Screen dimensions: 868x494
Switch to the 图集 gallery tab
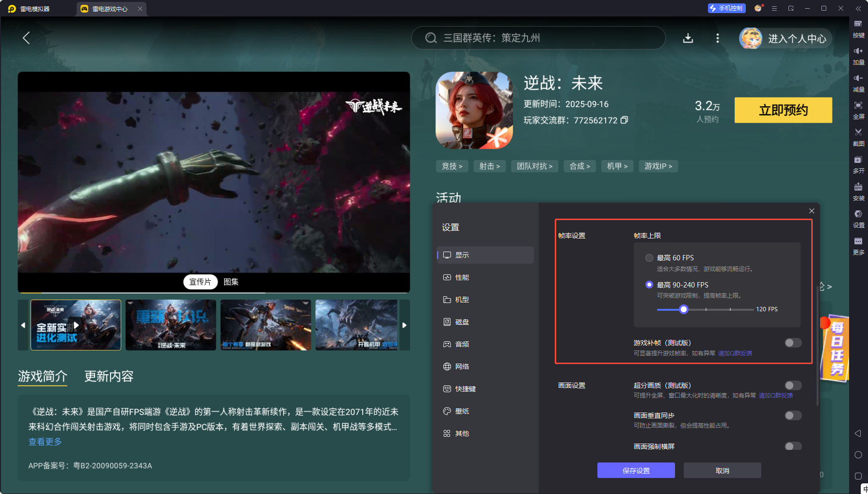click(x=231, y=282)
